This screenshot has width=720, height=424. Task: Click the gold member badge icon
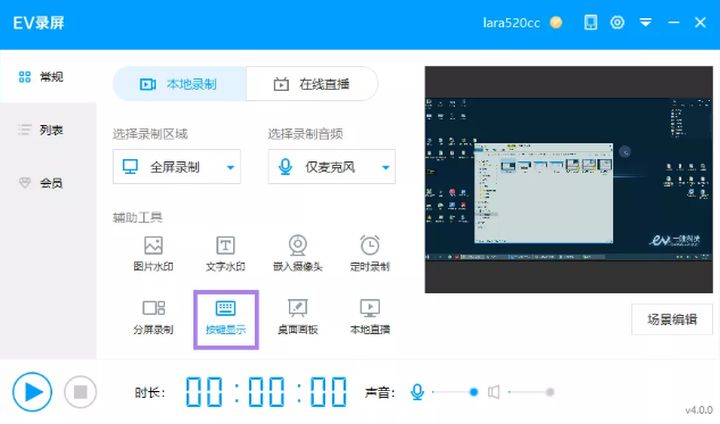point(556,22)
